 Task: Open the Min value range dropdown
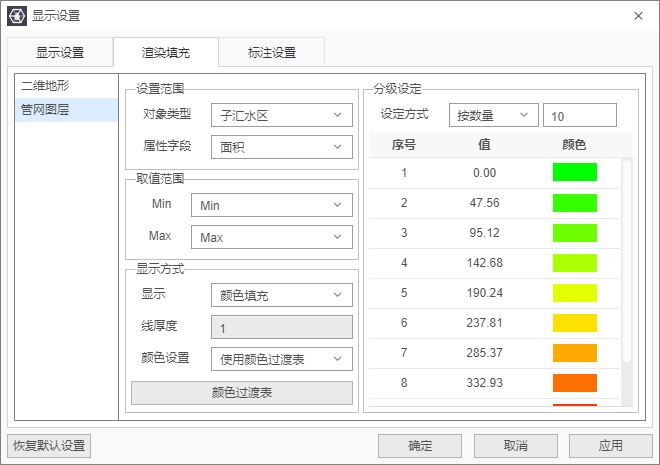(x=281, y=205)
